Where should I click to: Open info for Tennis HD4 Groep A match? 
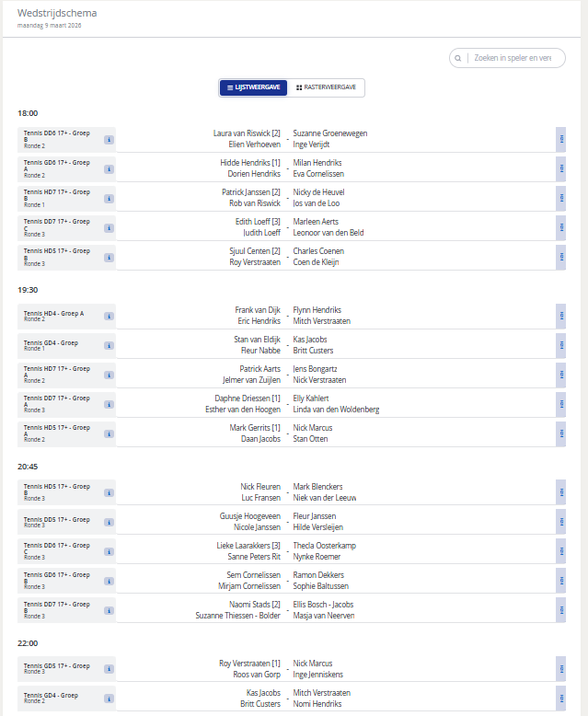109,317
